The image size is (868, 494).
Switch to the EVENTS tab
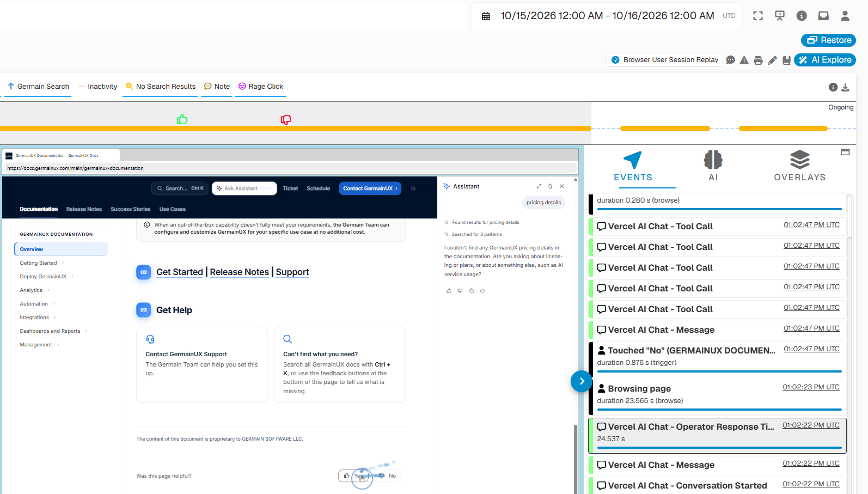tap(633, 167)
